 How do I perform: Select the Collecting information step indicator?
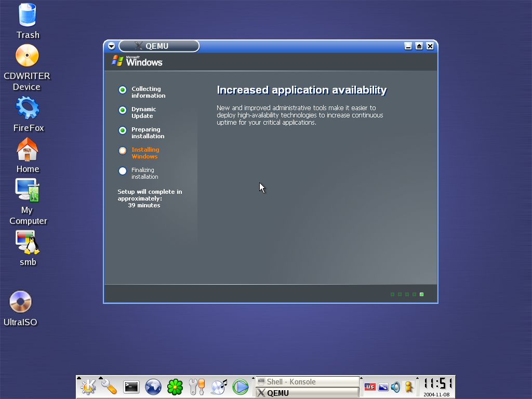click(123, 90)
